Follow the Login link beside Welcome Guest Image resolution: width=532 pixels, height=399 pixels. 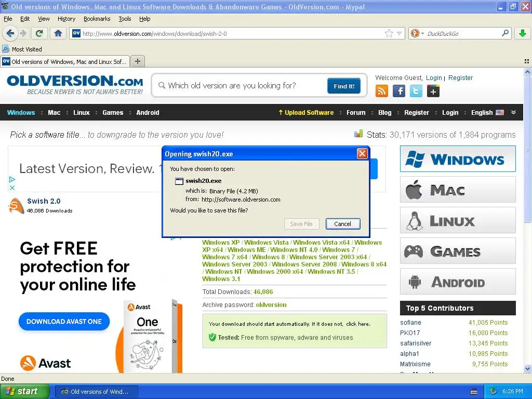tap(434, 78)
